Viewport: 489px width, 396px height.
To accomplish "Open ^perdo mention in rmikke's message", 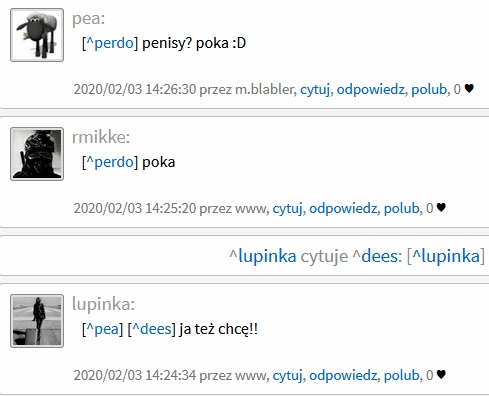I will [x=110, y=162].
